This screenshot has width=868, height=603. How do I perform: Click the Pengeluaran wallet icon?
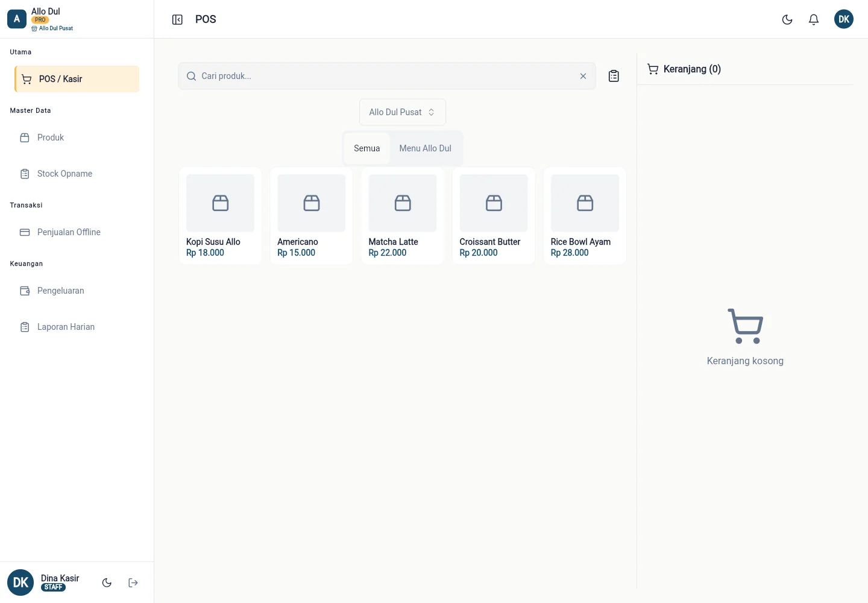click(25, 291)
